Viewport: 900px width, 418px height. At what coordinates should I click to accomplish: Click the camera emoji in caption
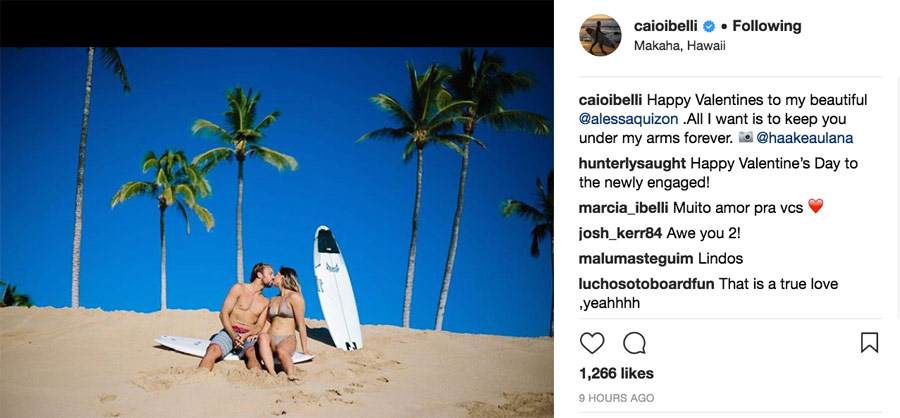coord(746,137)
